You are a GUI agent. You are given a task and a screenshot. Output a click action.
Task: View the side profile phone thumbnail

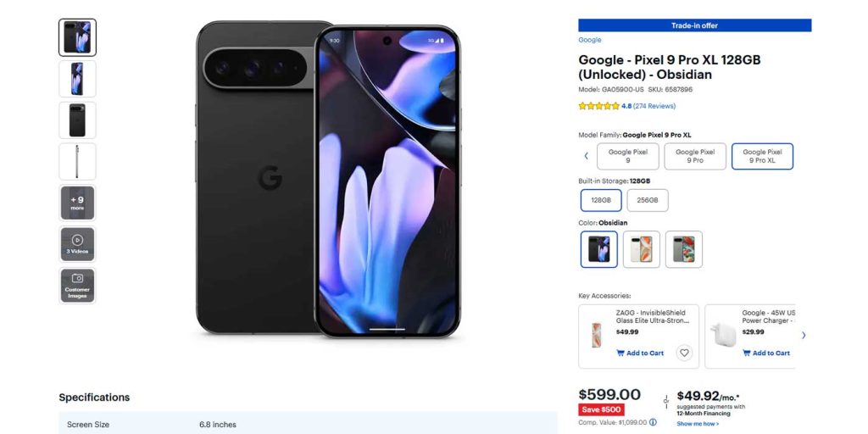(77, 162)
